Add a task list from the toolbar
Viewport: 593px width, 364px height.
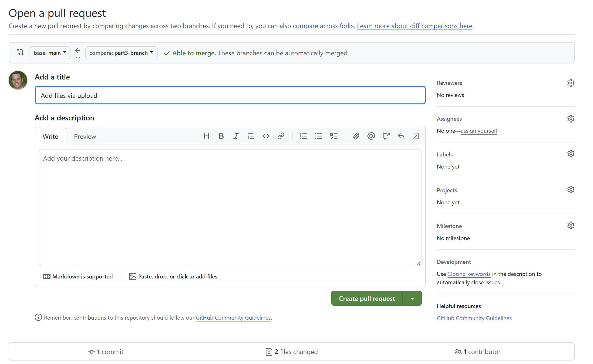pos(334,136)
